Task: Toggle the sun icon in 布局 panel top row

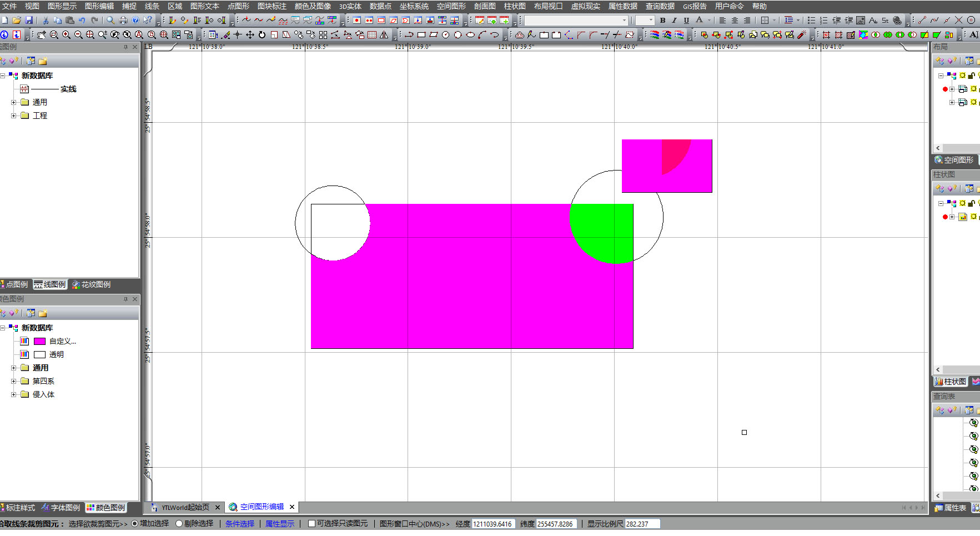Action: pos(963,76)
